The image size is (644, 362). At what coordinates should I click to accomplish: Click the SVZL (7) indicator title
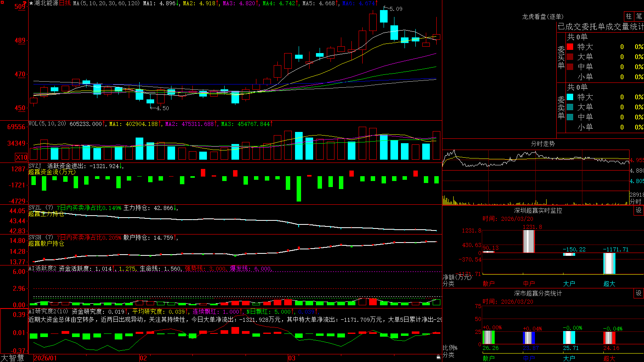[41, 208]
